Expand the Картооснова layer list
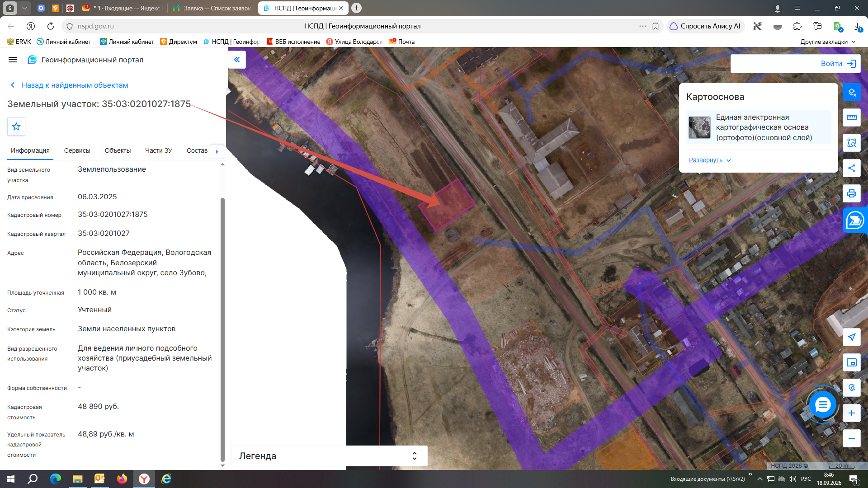 (710, 160)
